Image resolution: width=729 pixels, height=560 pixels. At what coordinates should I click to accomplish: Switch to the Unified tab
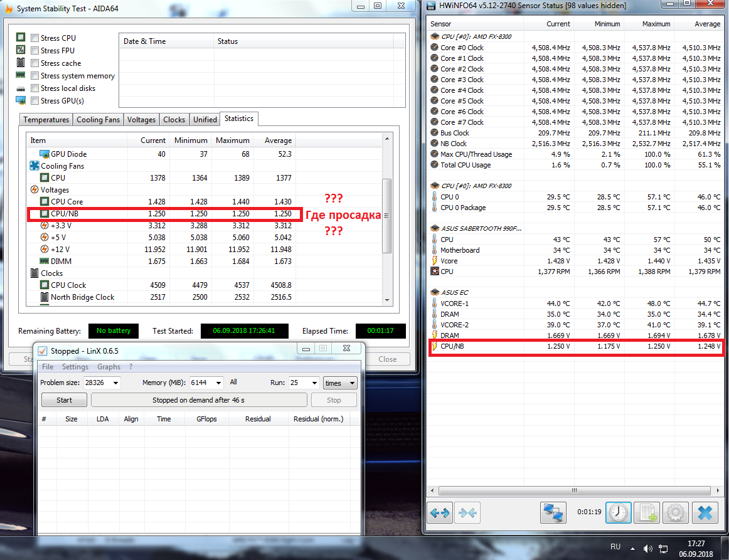pos(205,119)
